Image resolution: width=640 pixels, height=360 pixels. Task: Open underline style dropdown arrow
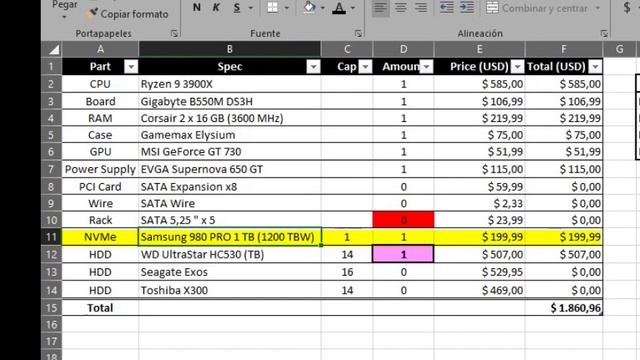(x=251, y=8)
